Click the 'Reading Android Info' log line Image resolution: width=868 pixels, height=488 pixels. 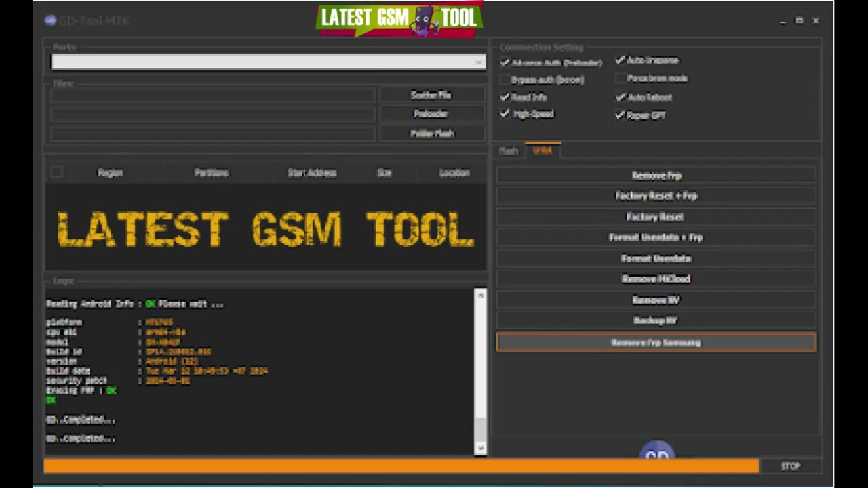pos(135,304)
